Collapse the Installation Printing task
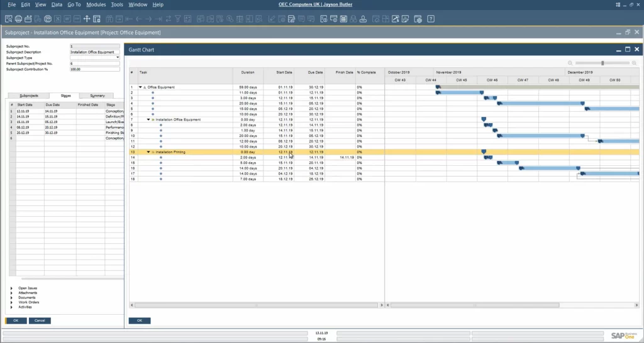 tap(149, 152)
